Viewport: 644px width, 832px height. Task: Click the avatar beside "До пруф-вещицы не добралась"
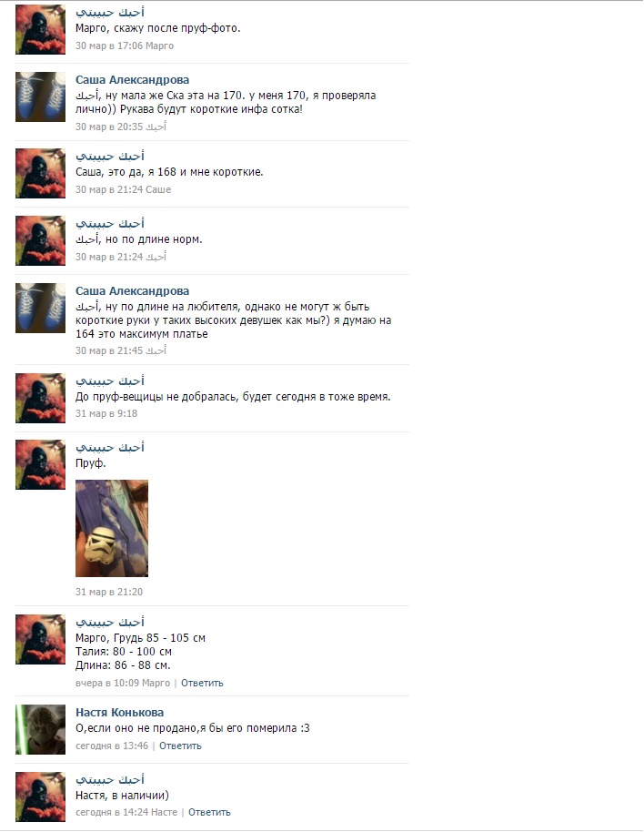coord(40,398)
